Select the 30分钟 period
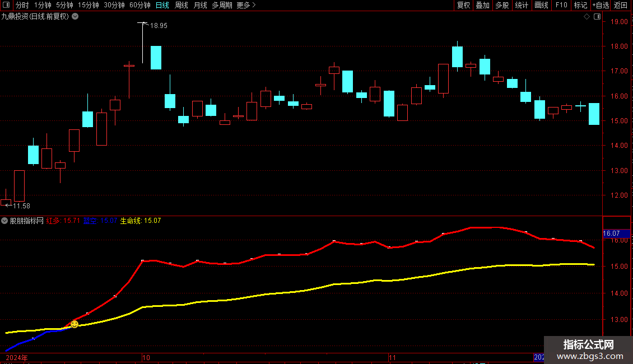This screenshot has height=364, width=633. click(114, 5)
